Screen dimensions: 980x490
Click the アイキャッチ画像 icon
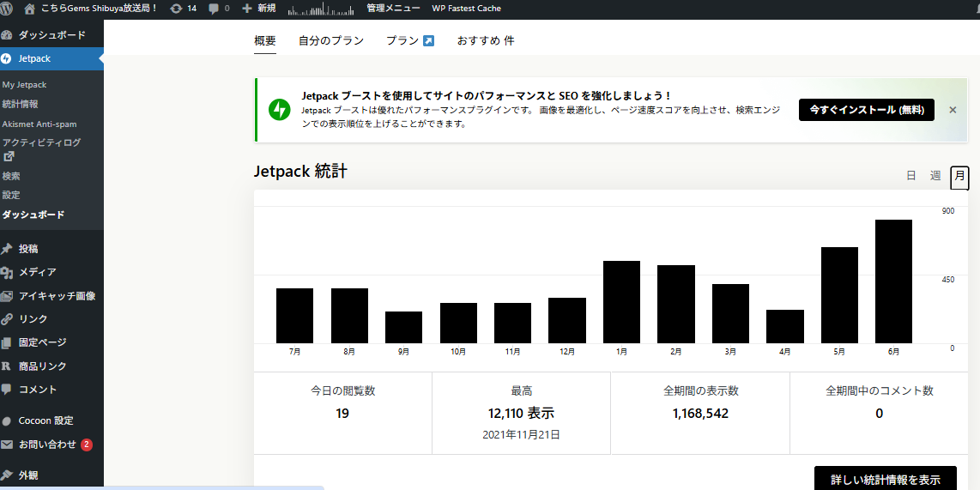6,296
